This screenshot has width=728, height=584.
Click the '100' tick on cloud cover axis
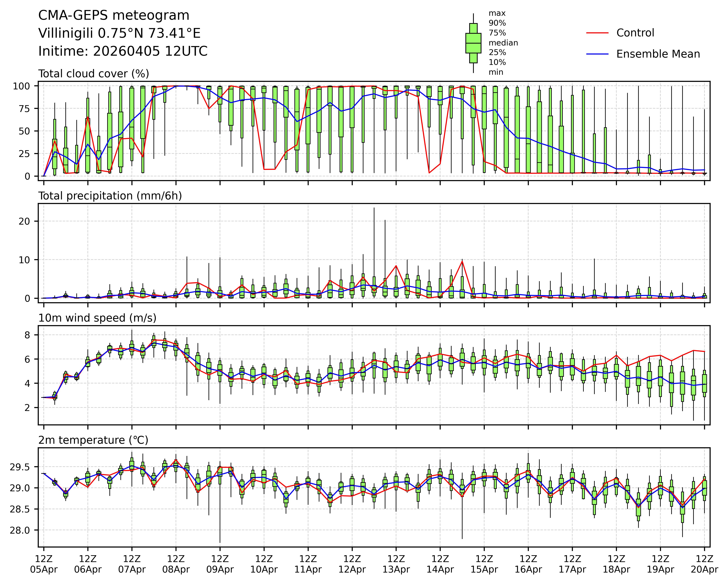click(21, 86)
